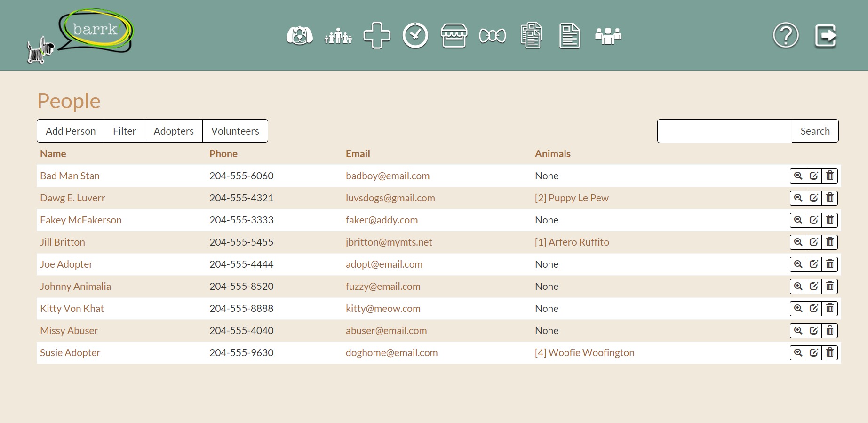Screen dimensions: 868x423
Task: Open the clock checkmark icon in header
Action: pos(415,35)
